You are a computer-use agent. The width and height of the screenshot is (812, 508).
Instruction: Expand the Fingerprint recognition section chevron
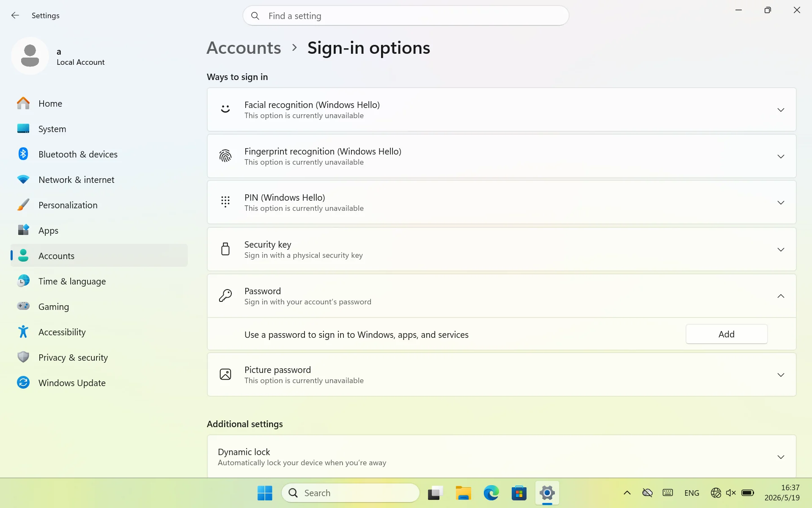781,156
